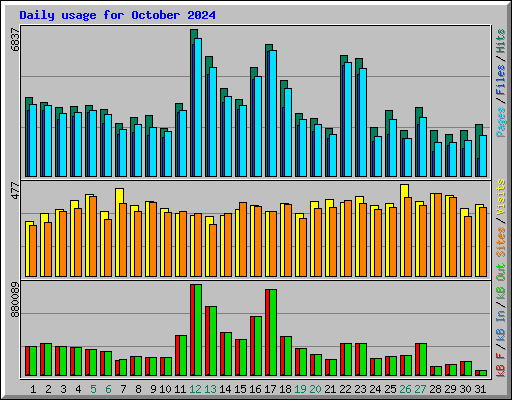Viewport: 512px width, 400px height.
Task: Click day label 31 on the x-axis
Action: pos(480,389)
